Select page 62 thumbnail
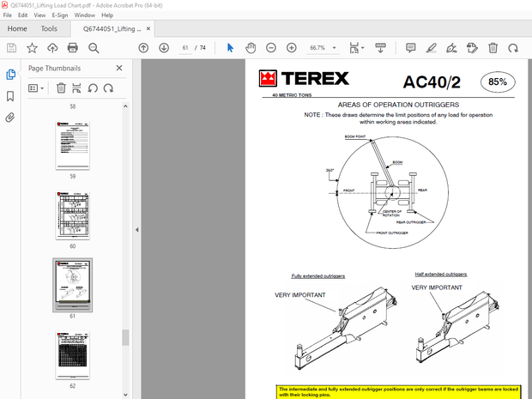This screenshot has width=532, height=399. 73,355
